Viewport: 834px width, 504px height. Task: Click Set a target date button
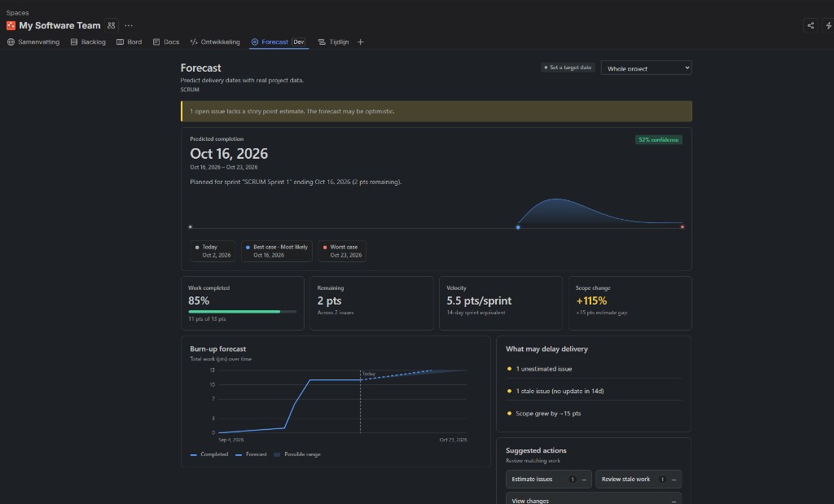coord(568,68)
